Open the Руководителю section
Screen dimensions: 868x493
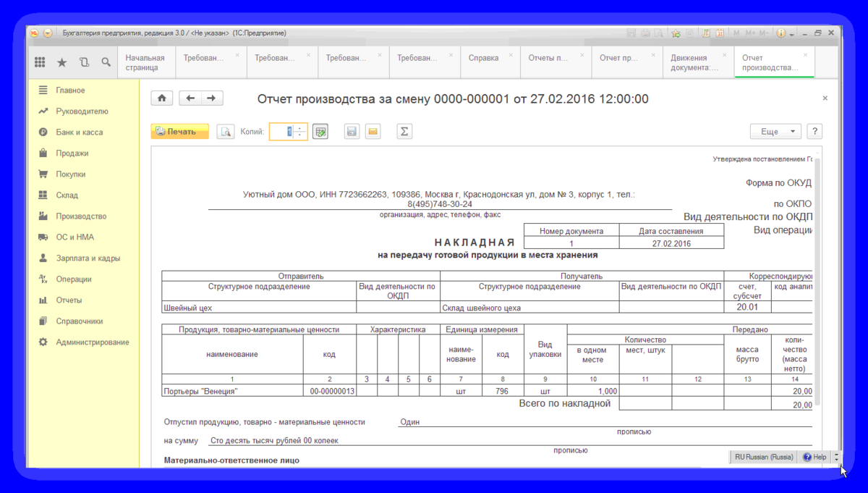(82, 111)
